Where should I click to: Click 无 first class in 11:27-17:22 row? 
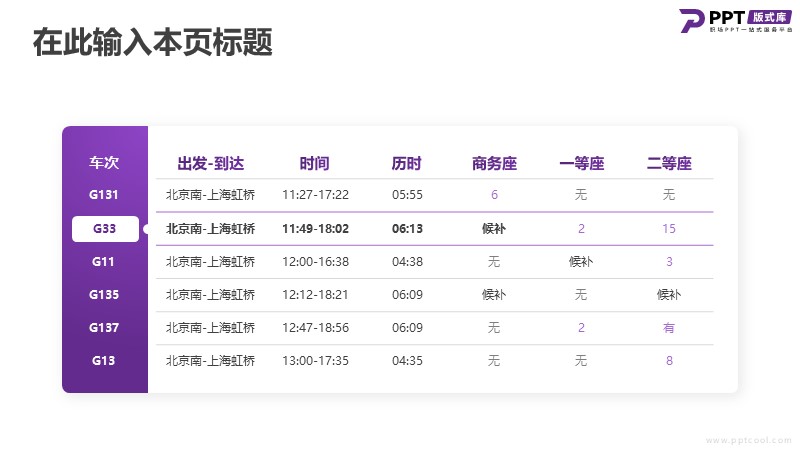click(x=581, y=195)
